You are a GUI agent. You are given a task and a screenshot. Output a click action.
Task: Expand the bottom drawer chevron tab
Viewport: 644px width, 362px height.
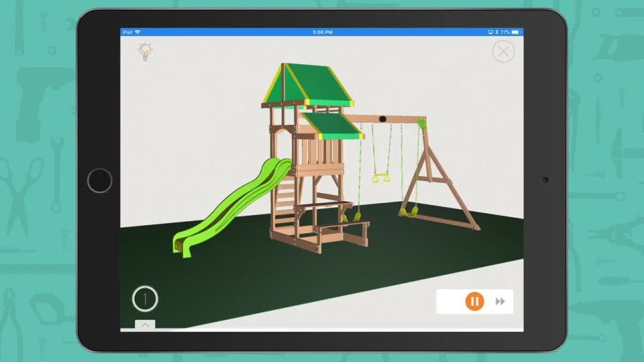[x=145, y=324]
